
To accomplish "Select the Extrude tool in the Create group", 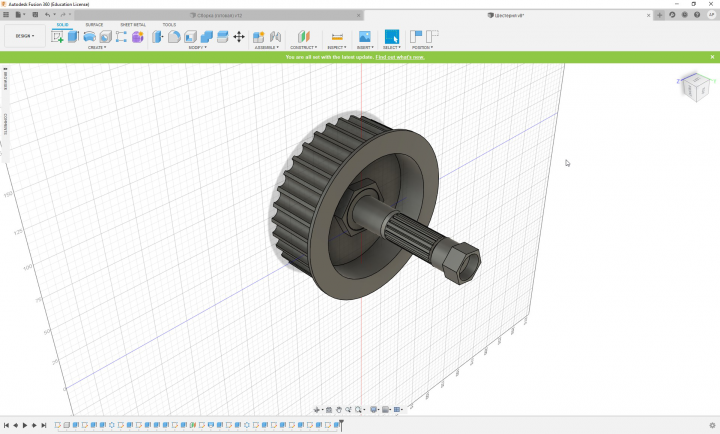I will (x=73, y=37).
